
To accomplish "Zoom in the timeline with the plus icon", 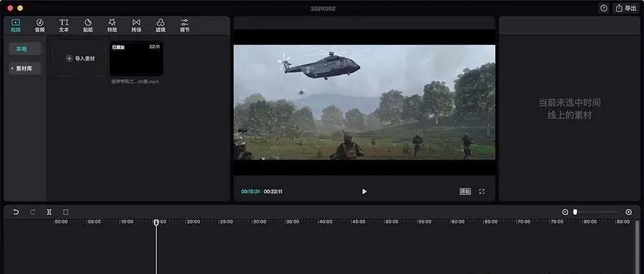I will coord(629,212).
